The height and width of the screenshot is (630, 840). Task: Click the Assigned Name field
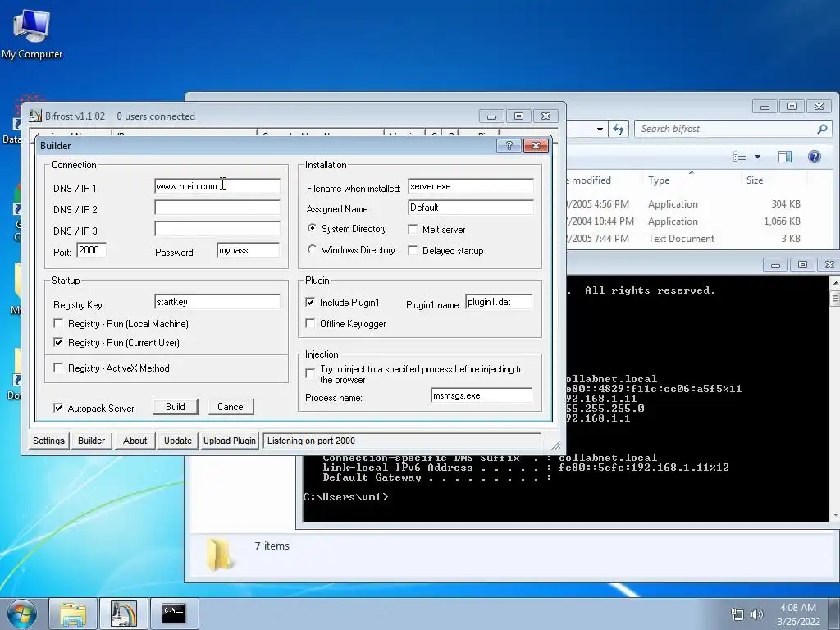470,208
